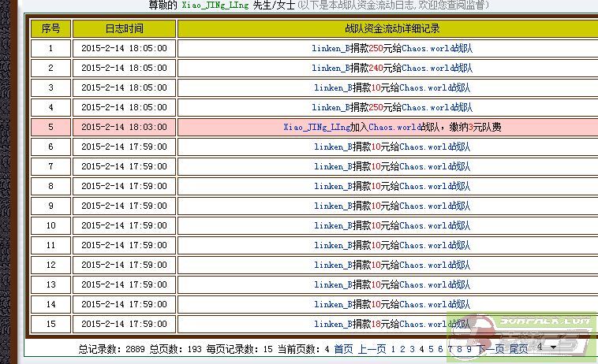Click the 序号 column header
Screen dimensions: 598x364
click(x=50, y=28)
